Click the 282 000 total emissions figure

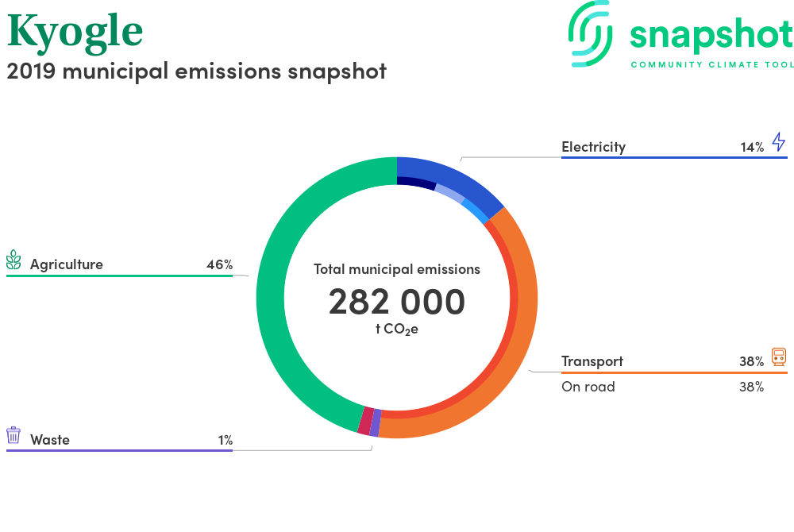(397, 302)
